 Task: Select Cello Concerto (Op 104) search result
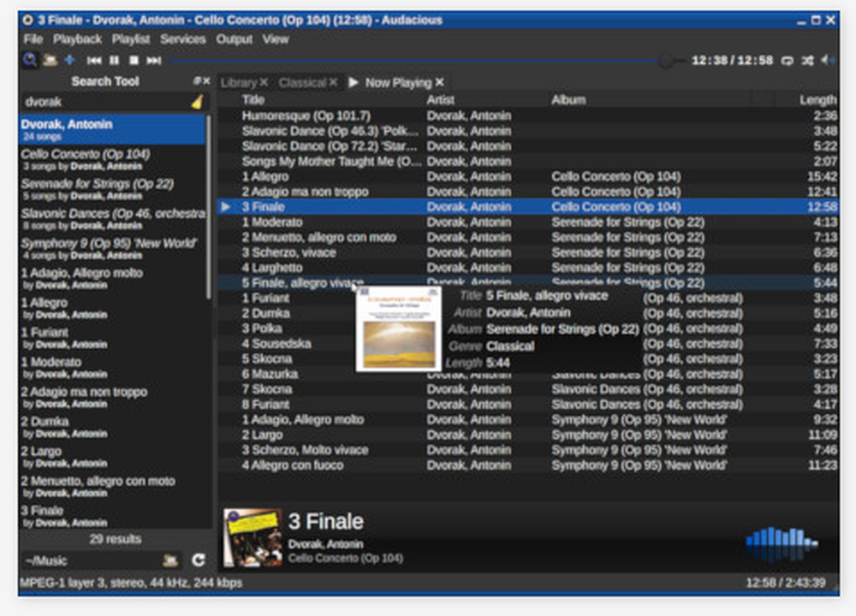coord(112,159)
